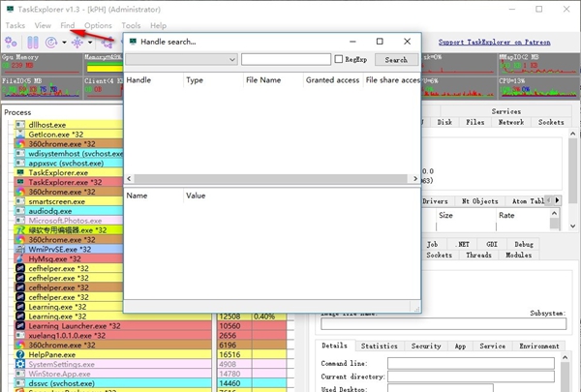Select PID value 16516

(x=229, y=354)
